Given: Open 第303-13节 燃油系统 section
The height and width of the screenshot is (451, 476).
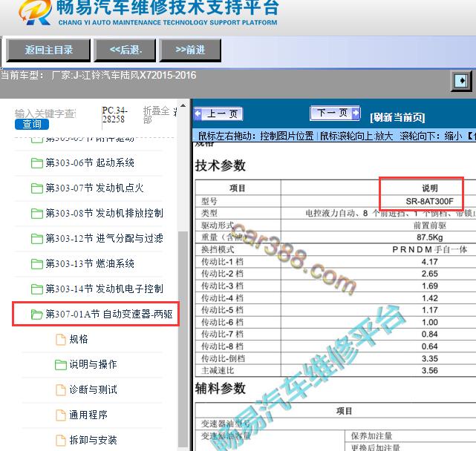Looking at the screenshot, I should (90, 264).
